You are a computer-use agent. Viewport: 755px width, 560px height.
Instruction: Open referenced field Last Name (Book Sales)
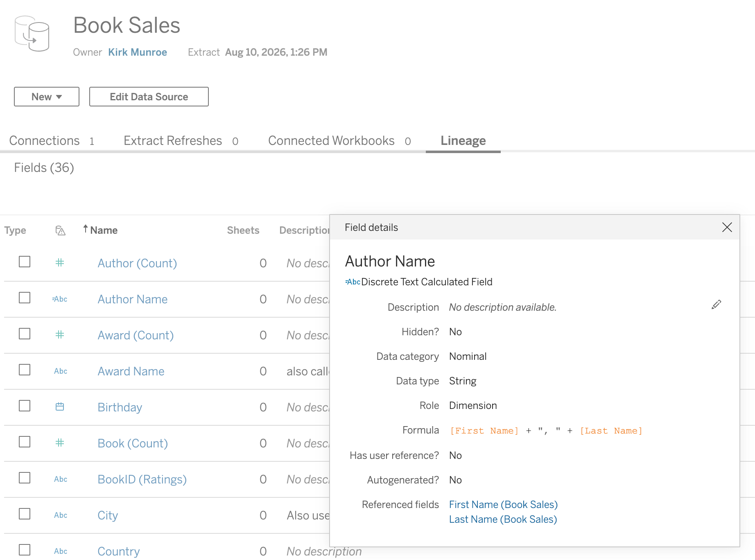[x=503, y=519]
